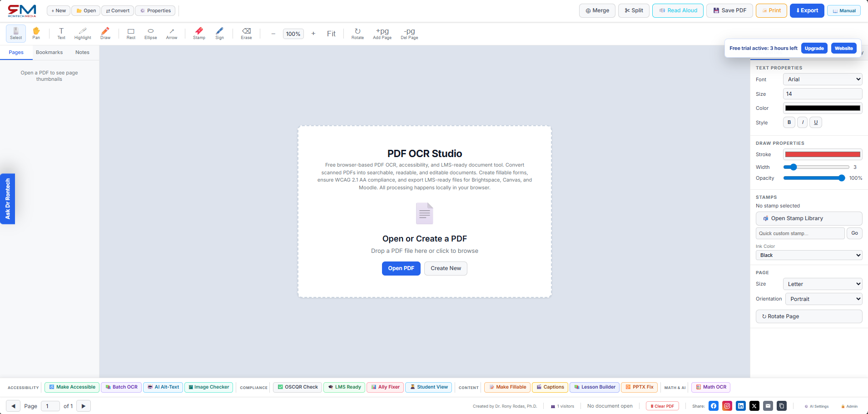Choose the Text tool

[x=61, y=34]
